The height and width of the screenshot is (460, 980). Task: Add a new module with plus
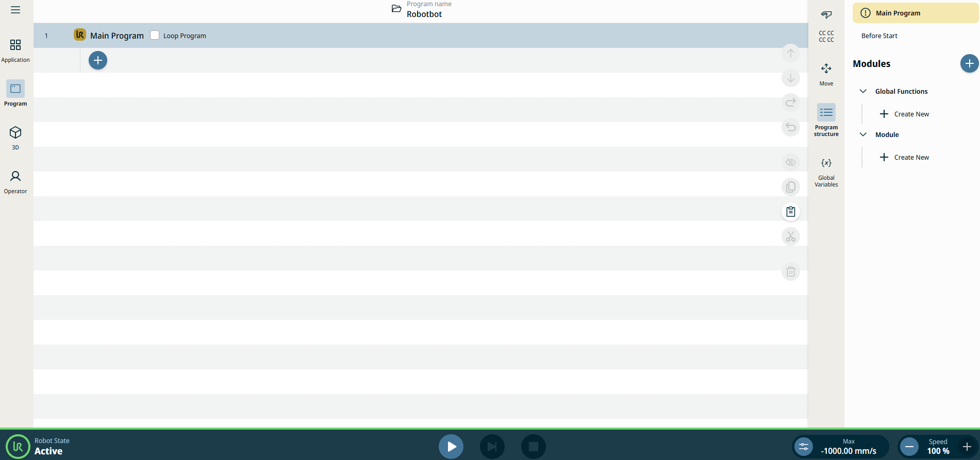pos(969,63)
